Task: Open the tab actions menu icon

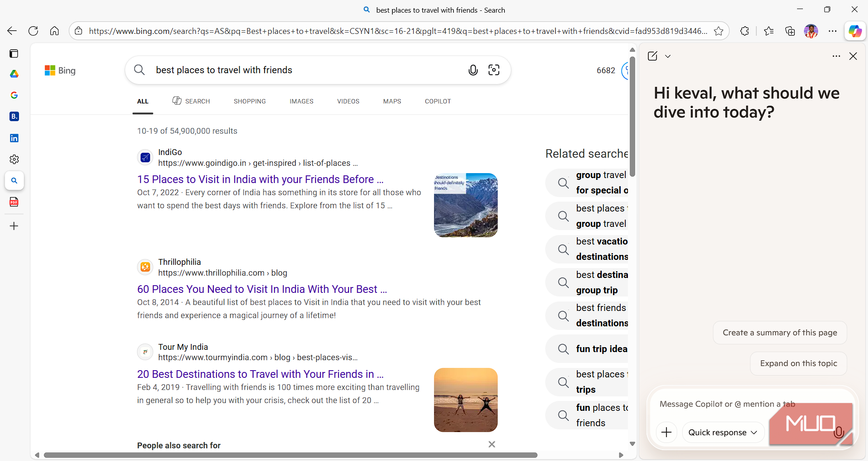Action: point(14,54)
